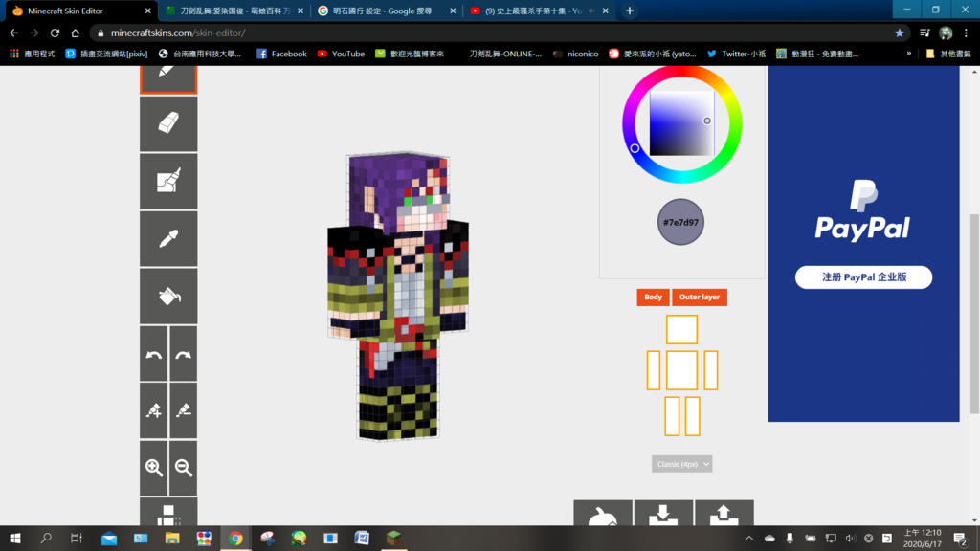
Task: Redo the last undone edit
Action: point(183,354)
